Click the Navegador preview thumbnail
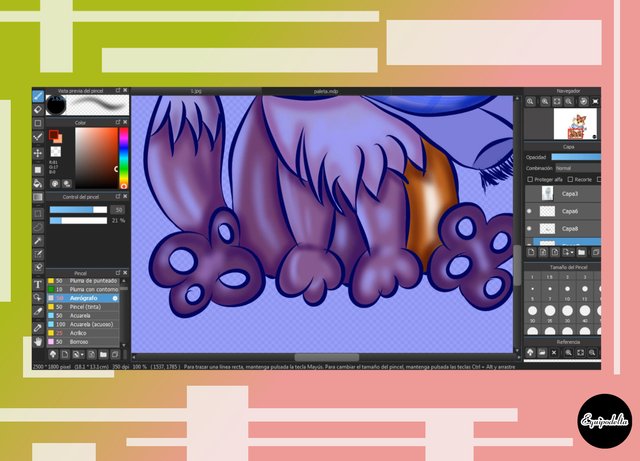The width and height of the screenshot is (640, 461). click(575, 124)
